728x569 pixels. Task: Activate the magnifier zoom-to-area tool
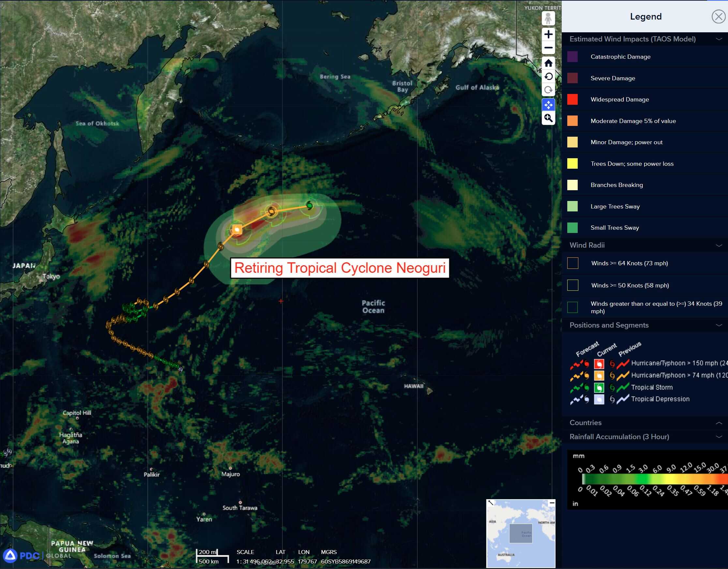pyautogui.click(x=548, y=118)
